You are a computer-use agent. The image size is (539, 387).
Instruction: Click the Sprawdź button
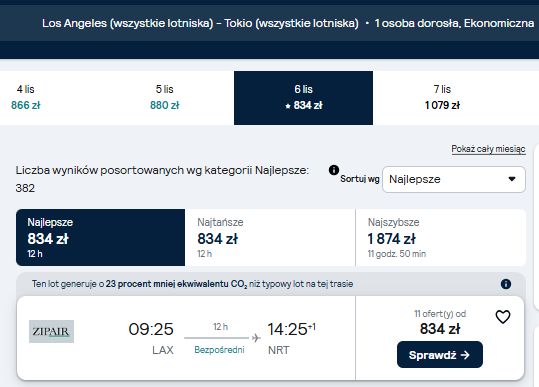[440, 355]
